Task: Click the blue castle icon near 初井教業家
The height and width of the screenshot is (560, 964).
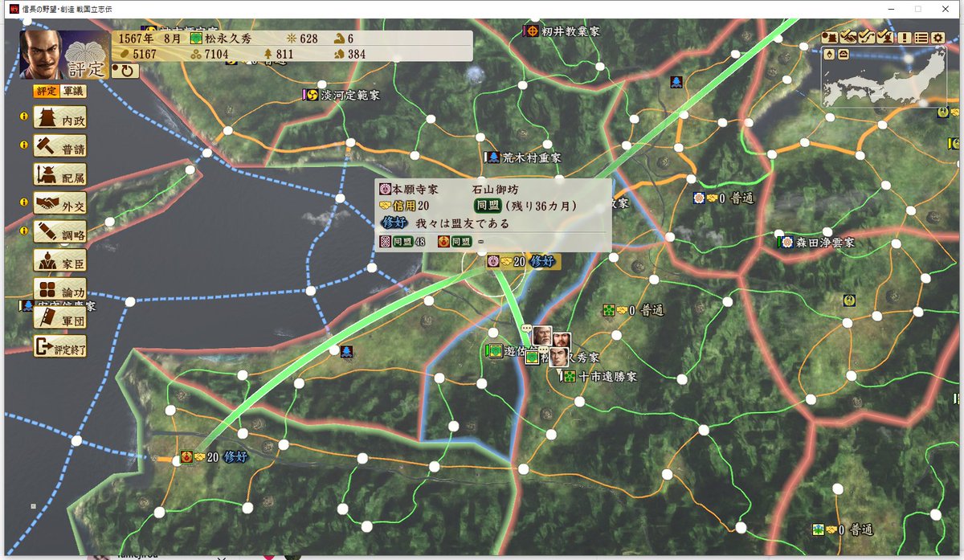Action: coord(676,82)
